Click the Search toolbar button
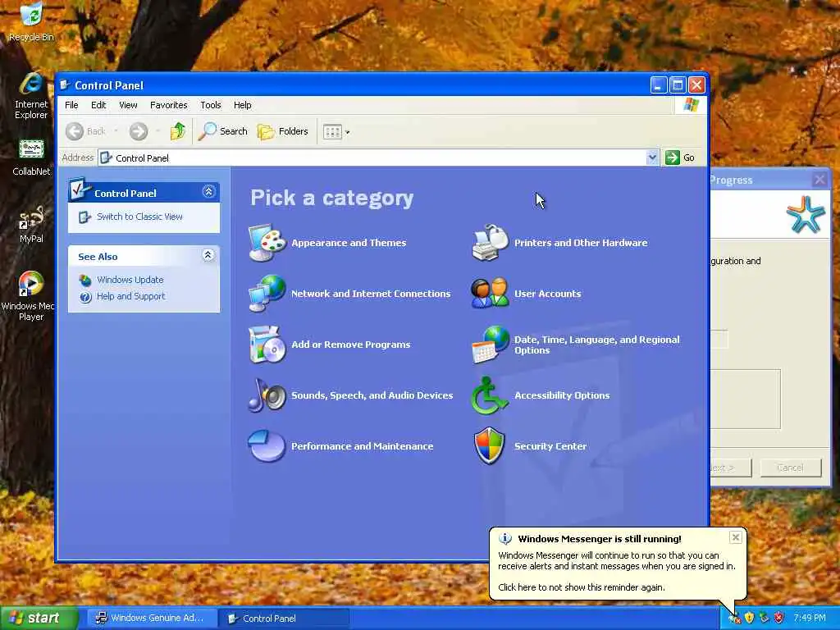The width and height of the screenshot is (840, 630). (223, 131)
